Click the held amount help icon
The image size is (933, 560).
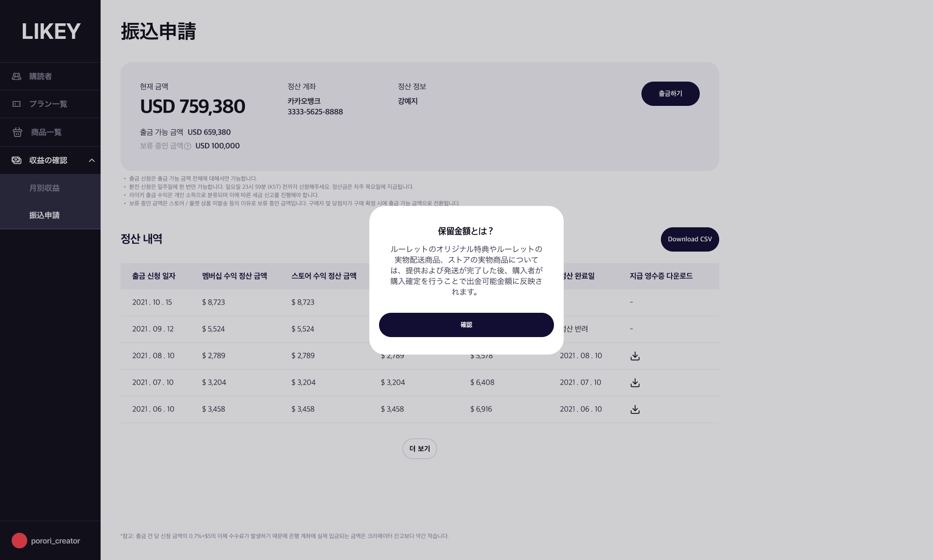point(188,146)
